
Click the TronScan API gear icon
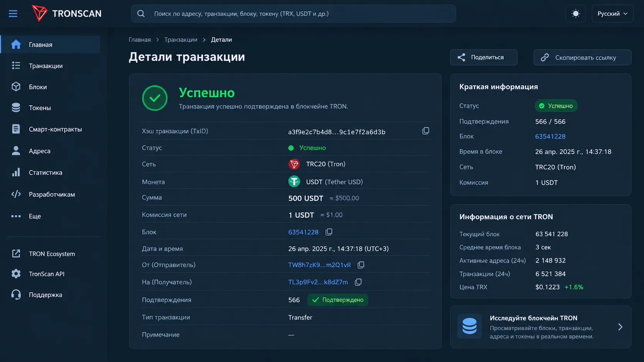pos(16,274)
